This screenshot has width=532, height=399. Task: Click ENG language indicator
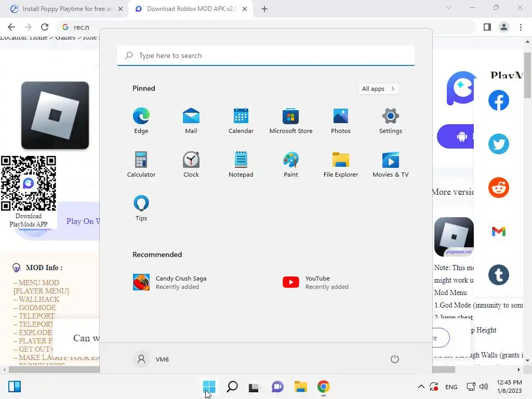click(x=451, y=387)
